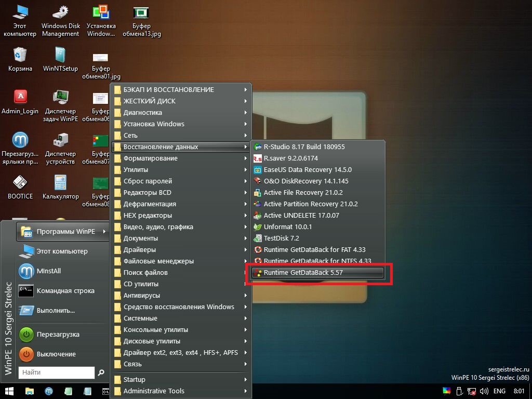Open O&O DiskRecovery 14.1.145
This screenshot has width=532, height=399.
(x=317, y=181)
